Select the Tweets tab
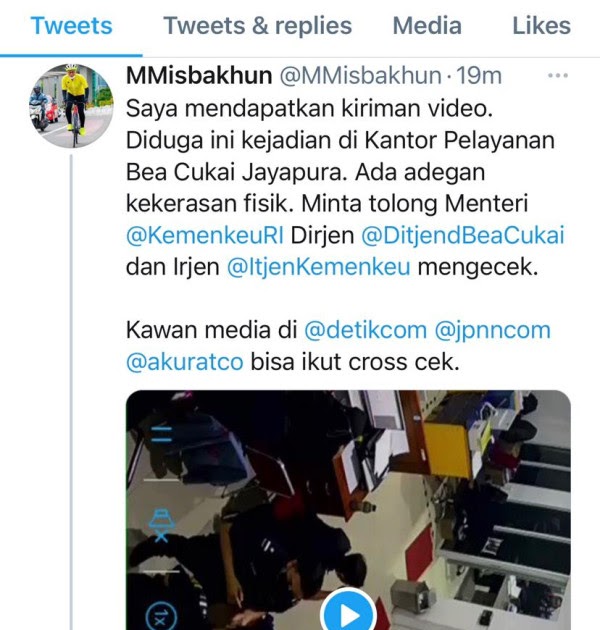This screenshot has width=600, height=630. pyautogui.click(x=71, y=26)
